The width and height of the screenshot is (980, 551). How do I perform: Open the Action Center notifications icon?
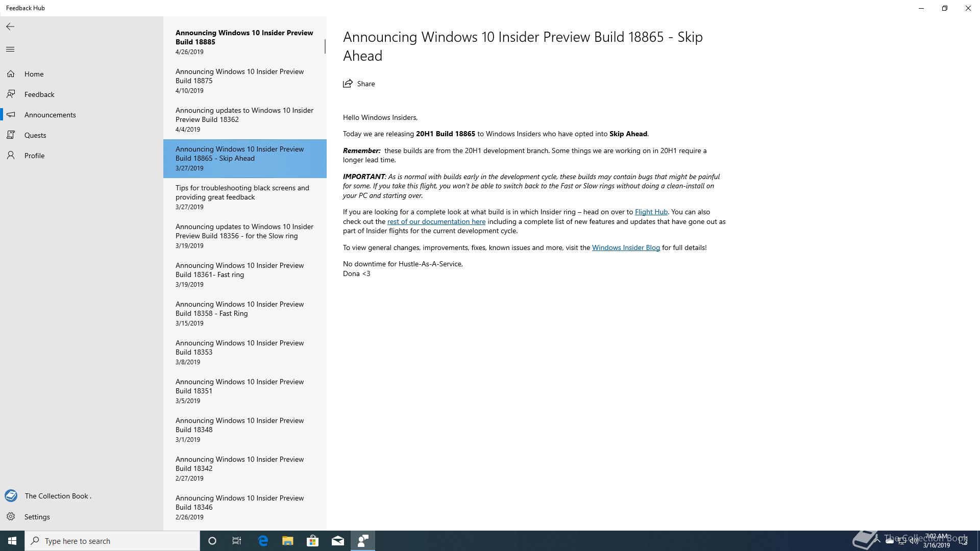[x=963, y=541]
